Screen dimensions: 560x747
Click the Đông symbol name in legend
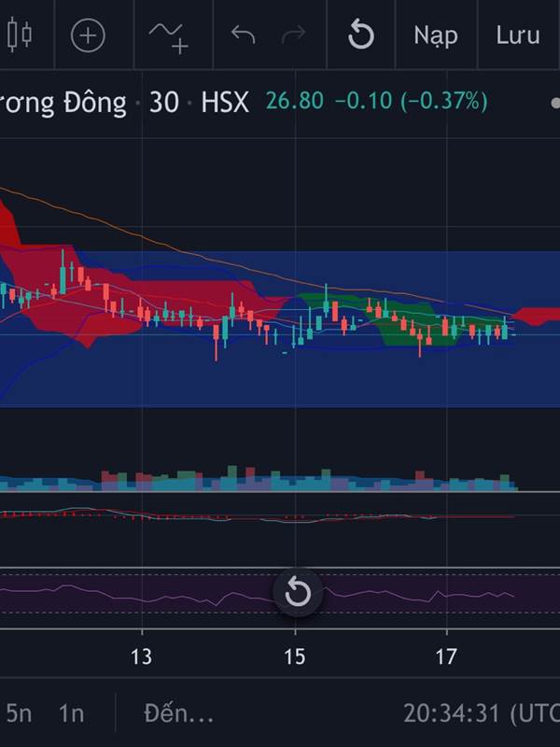95,102
